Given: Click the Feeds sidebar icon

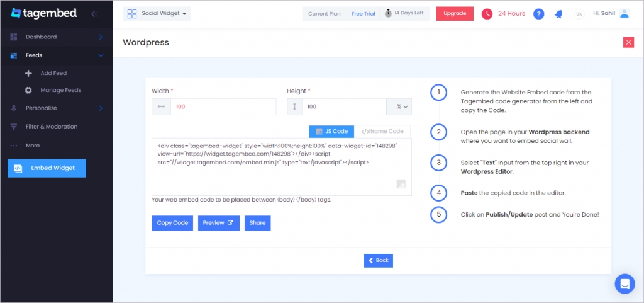Looking at the screenshot, I should pos(14,55).
